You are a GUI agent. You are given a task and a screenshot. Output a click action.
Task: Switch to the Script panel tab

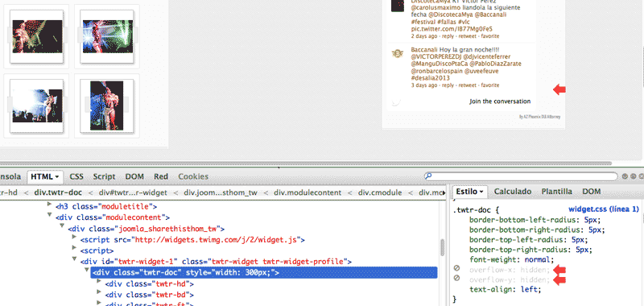click(x=104, y=176)
